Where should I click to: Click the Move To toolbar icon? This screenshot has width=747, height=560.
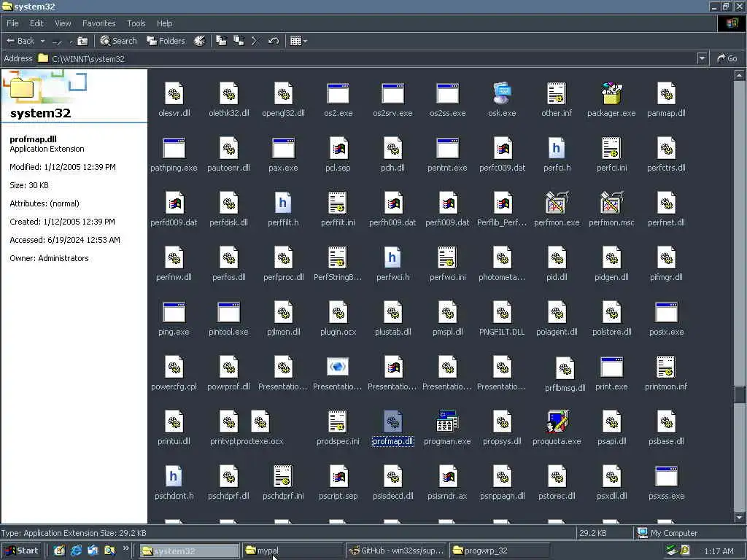pyautogui.click(x=222, y=41)
